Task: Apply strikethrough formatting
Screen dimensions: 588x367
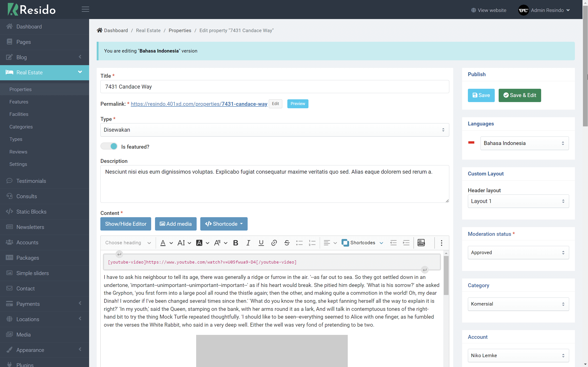Action: point(287,242)
